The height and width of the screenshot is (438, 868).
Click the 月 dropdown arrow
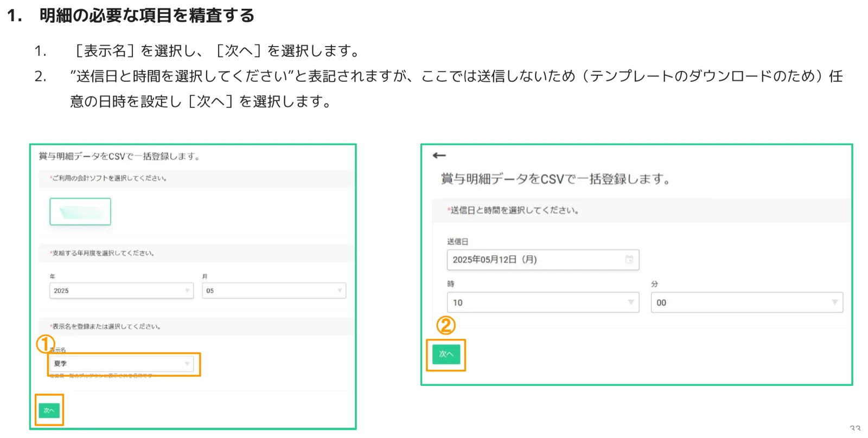[340, 291]
